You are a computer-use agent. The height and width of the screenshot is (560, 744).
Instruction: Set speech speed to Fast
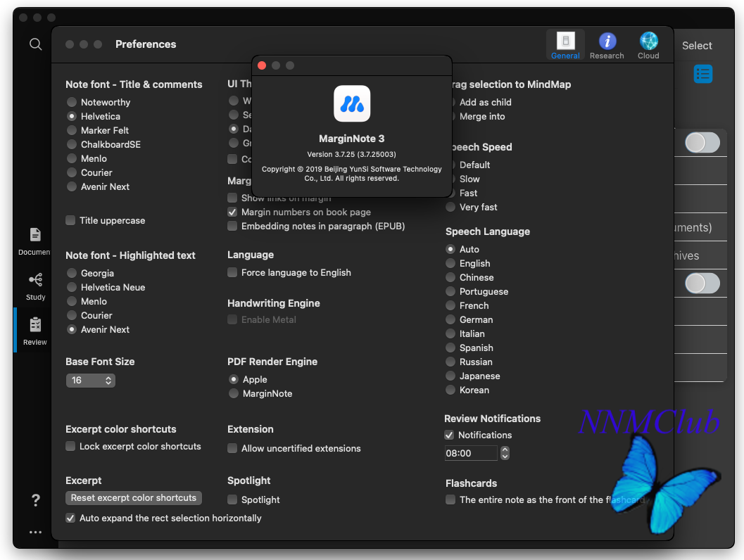click(468, 193)
